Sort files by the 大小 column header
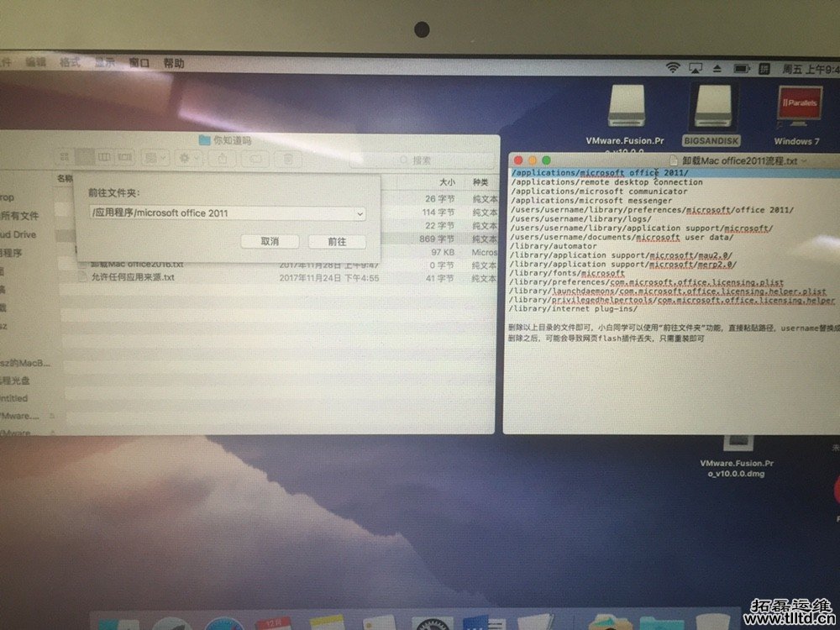 (447, 181)
